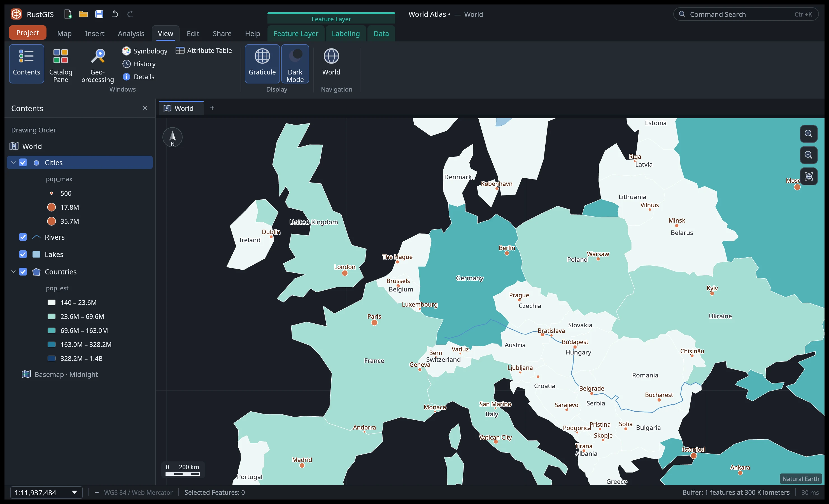Click the New Project file icon

coord(67,14)
